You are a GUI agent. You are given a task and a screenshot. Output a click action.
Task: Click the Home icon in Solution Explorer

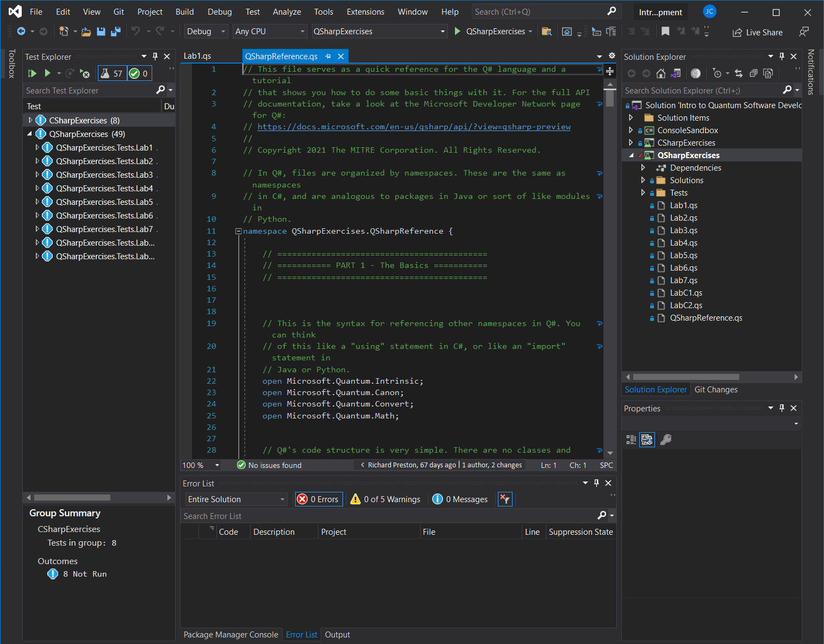coord(660,73)
